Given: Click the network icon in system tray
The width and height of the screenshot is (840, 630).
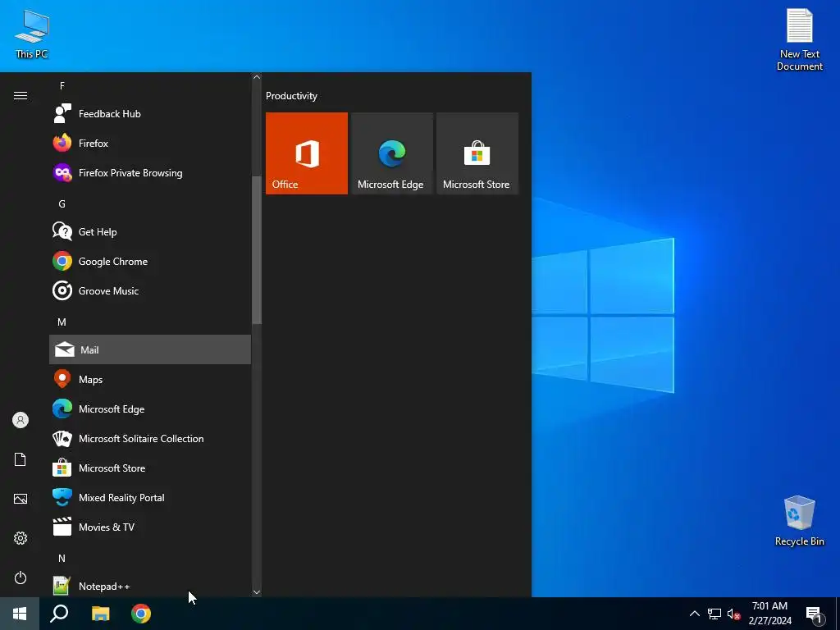Looking at the screenshot, I should point(714,614).
